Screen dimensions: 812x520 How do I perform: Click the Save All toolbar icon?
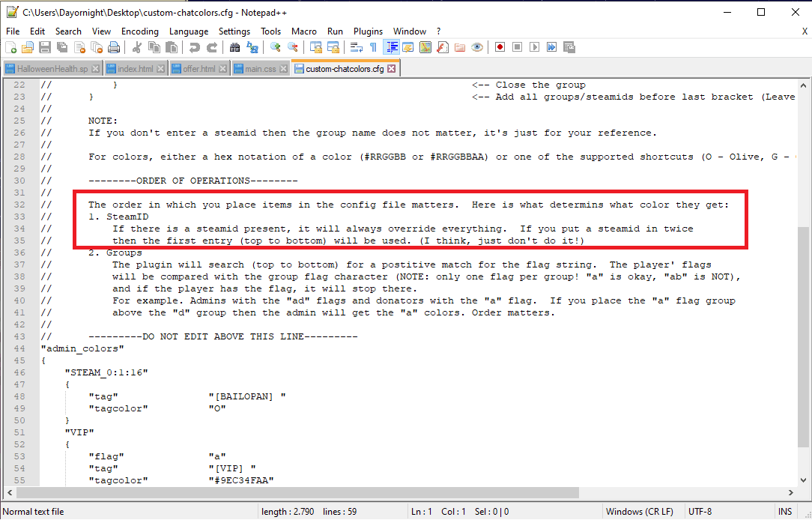pyautogui.click(x=62, y=47)
